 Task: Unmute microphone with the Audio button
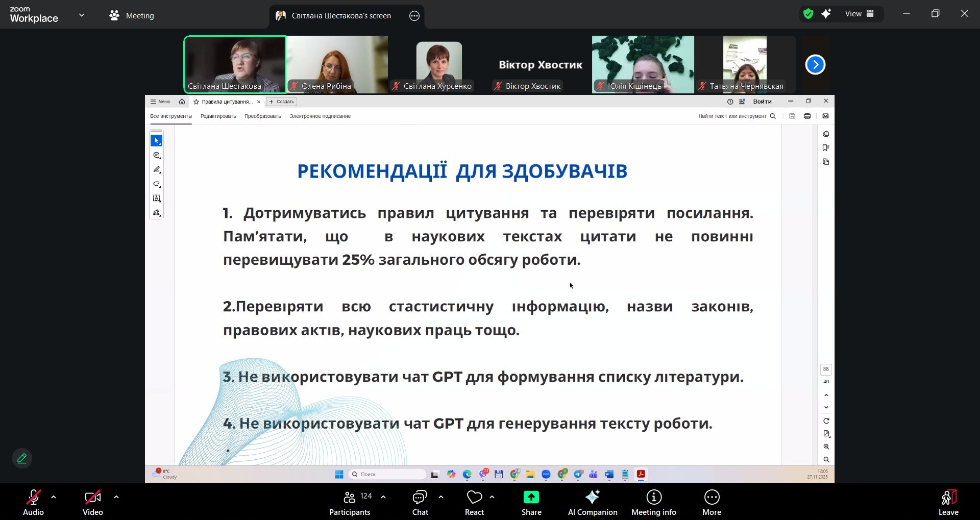coord(33,502)
